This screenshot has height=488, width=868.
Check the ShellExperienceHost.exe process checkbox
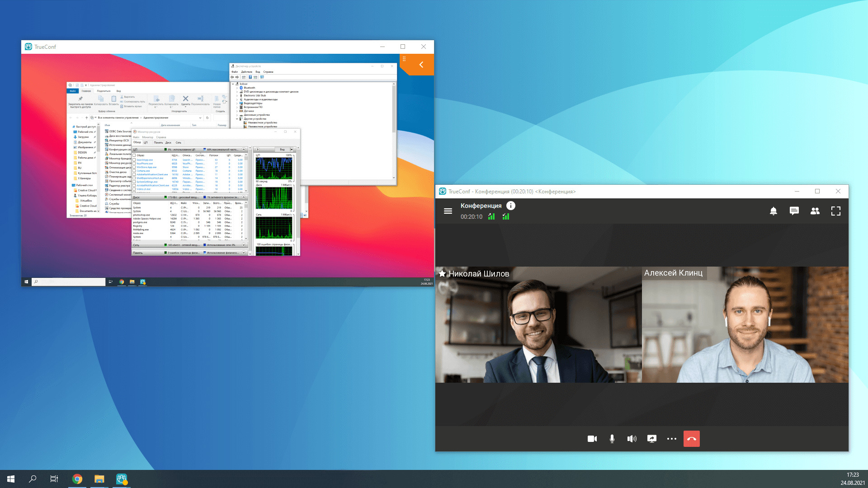[134, 178]
